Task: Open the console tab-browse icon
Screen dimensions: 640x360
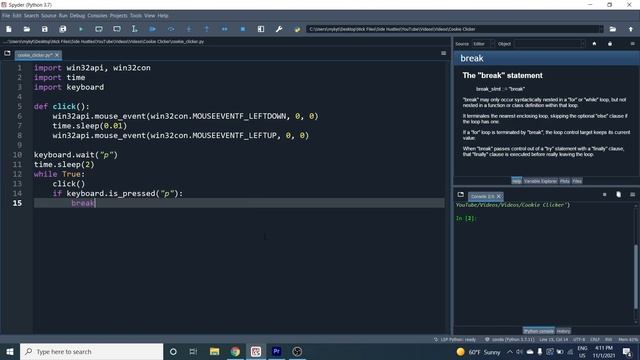Action: [x=461, y=195]
